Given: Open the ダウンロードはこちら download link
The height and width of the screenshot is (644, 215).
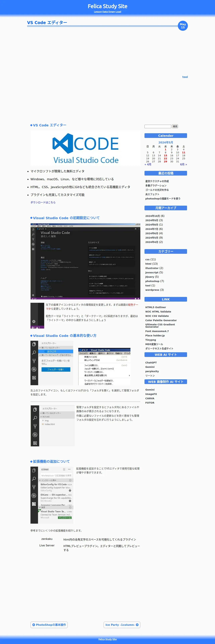Looking at the screenshot, I should click(x=43, y=202).
